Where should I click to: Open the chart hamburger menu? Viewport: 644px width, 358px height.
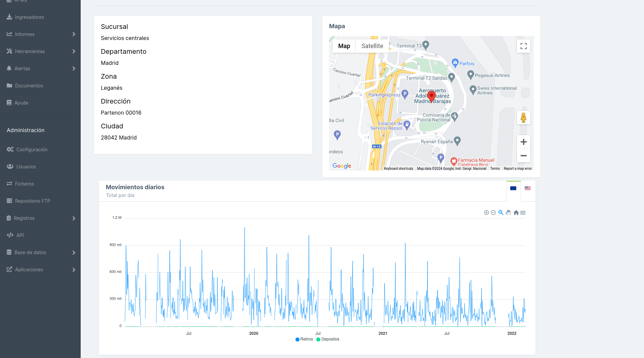coord(523,212)
